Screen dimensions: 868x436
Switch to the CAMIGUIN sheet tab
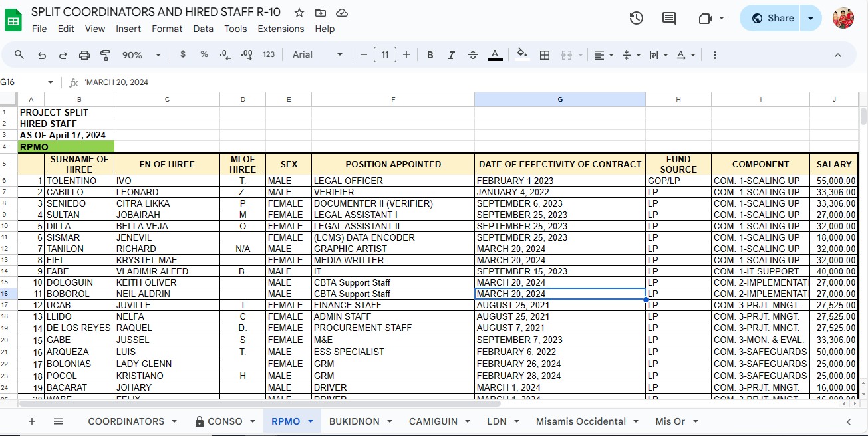433,421
